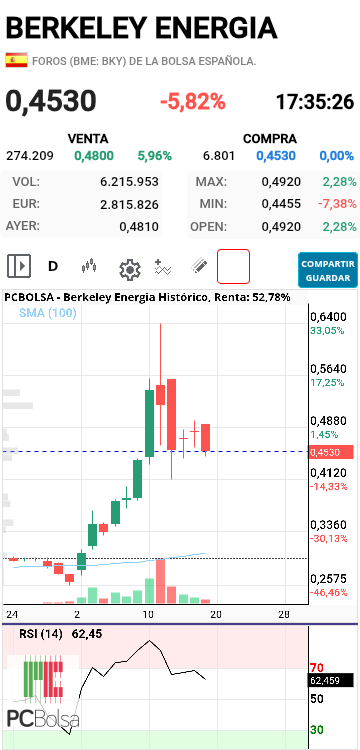Click the ask volume 274.209

tap(30, 155)
